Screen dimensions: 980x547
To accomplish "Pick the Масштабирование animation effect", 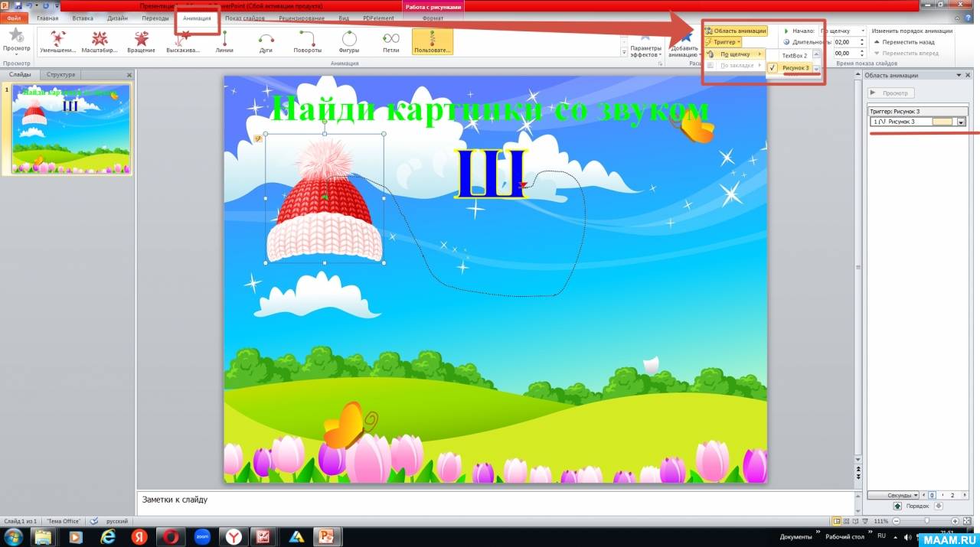I will [100, 42].
